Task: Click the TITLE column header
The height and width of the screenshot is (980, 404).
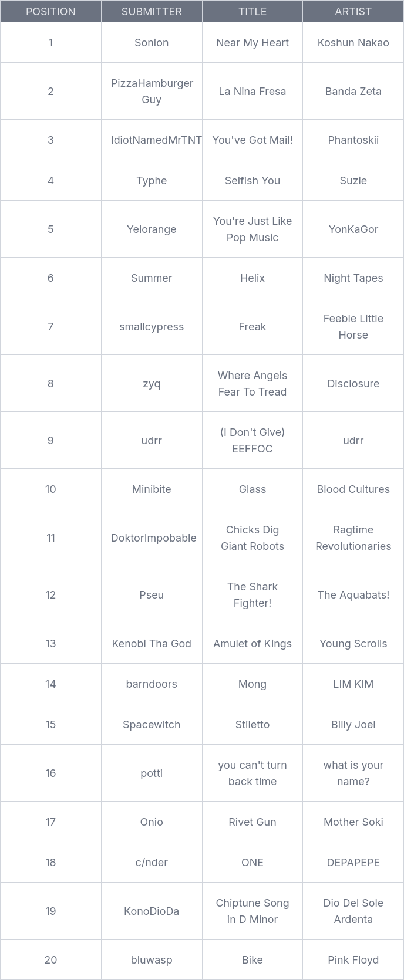Action: [253, 11]
